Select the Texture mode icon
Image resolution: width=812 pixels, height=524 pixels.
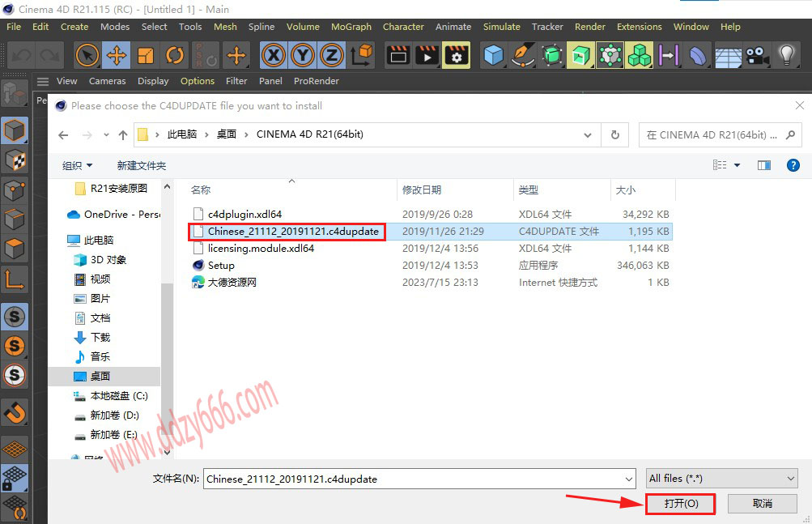(x=15, y=160)
